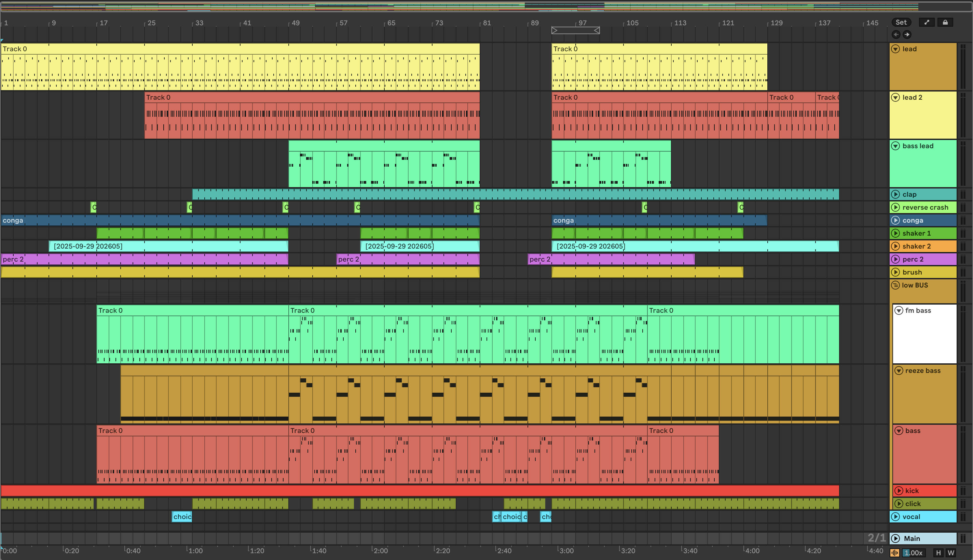
Task: Toggle the automation mode icon
Action: pyautogui.click(x=927, y=22)
